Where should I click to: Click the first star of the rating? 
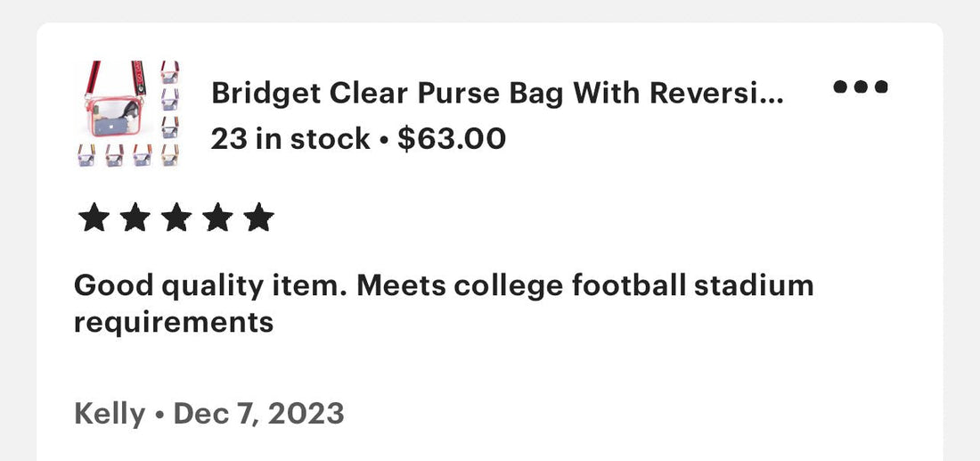(94, 217)
